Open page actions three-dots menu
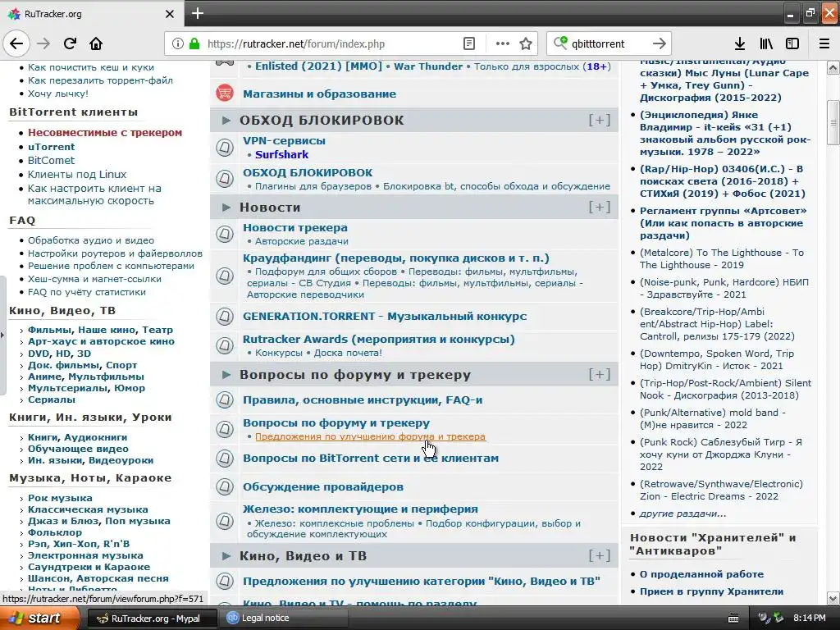Viewport: 840px width, 630px height. pos(502,43)
